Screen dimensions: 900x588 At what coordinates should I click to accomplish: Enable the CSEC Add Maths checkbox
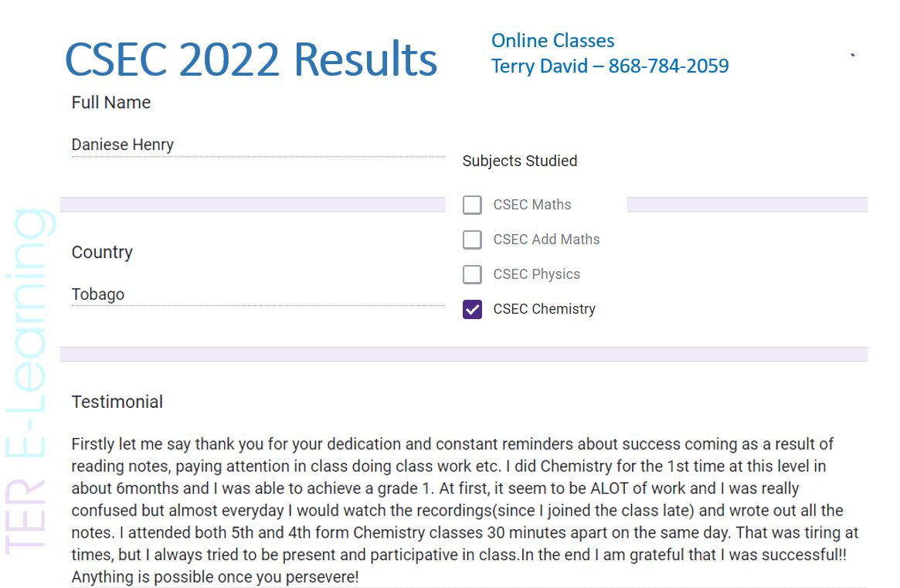[472, 240]
